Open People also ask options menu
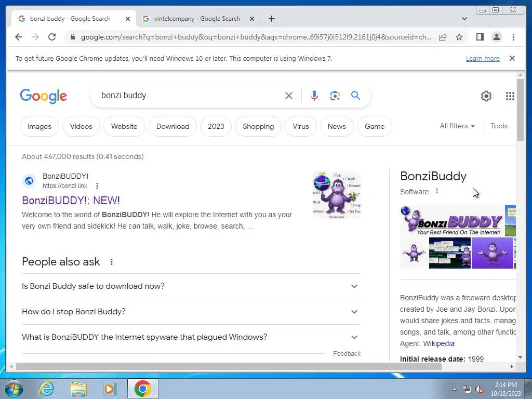Viewport: 532px width, 399px height. coord(111,262)
